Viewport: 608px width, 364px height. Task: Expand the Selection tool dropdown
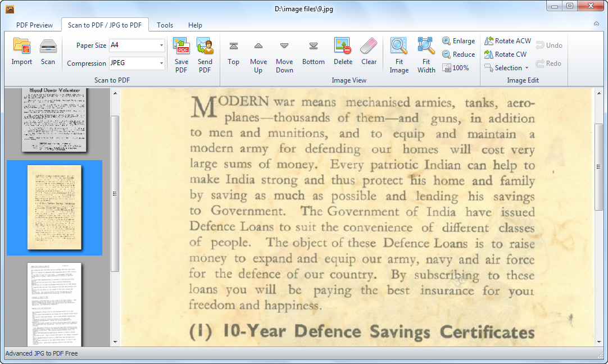coord(527,68)
